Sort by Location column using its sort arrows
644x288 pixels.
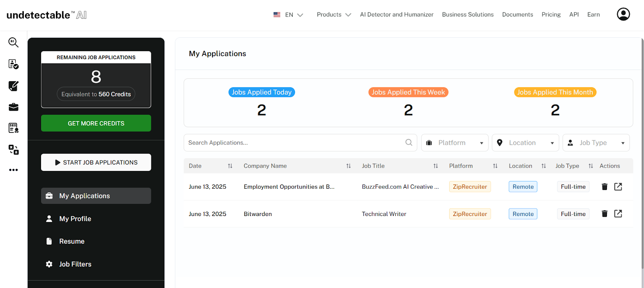[544, 166]
